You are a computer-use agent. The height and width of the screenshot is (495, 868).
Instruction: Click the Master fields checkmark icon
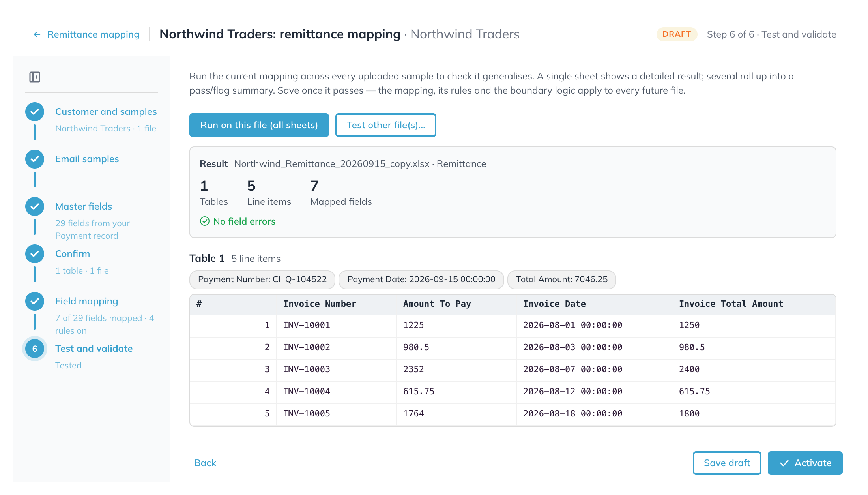35,206
